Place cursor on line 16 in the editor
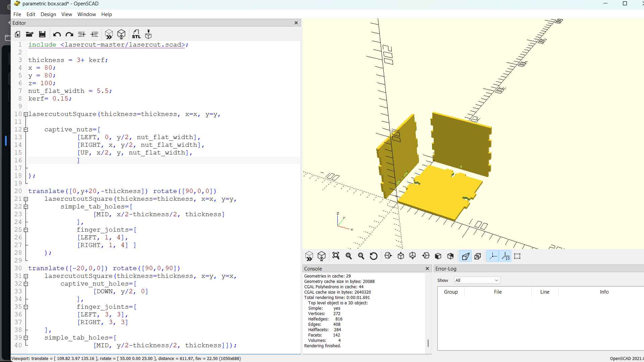644x362 pixels. click(164, 161)
